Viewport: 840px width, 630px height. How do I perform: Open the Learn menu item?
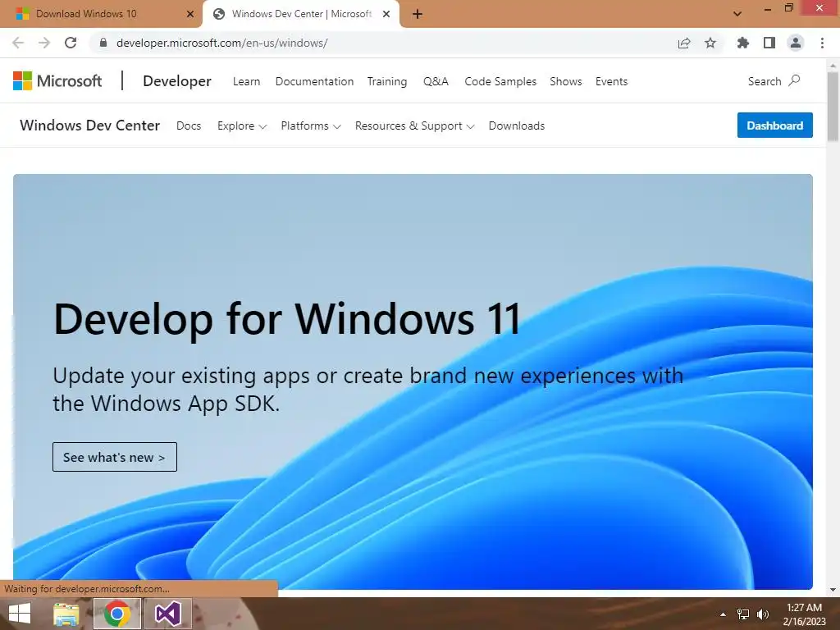[x=246, y=81]
